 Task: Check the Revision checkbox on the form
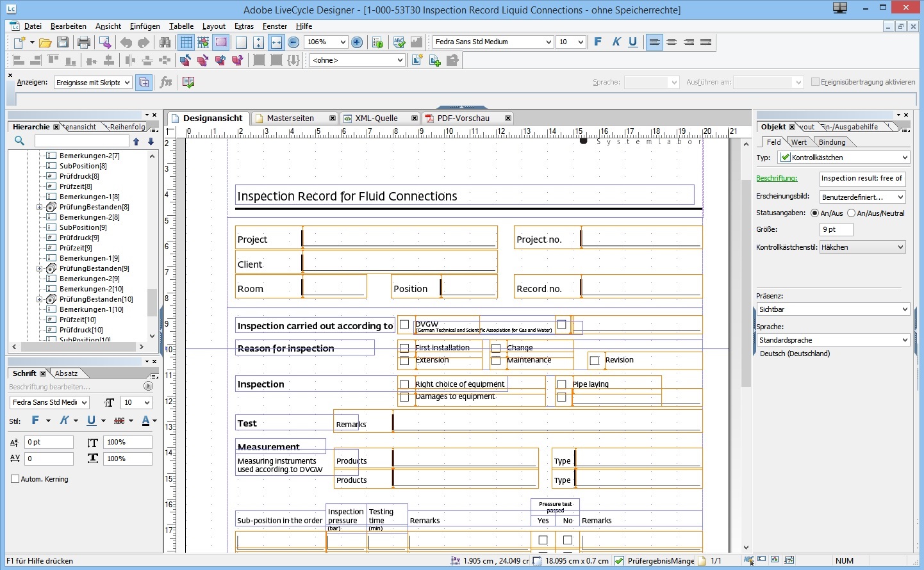(594, 361)
